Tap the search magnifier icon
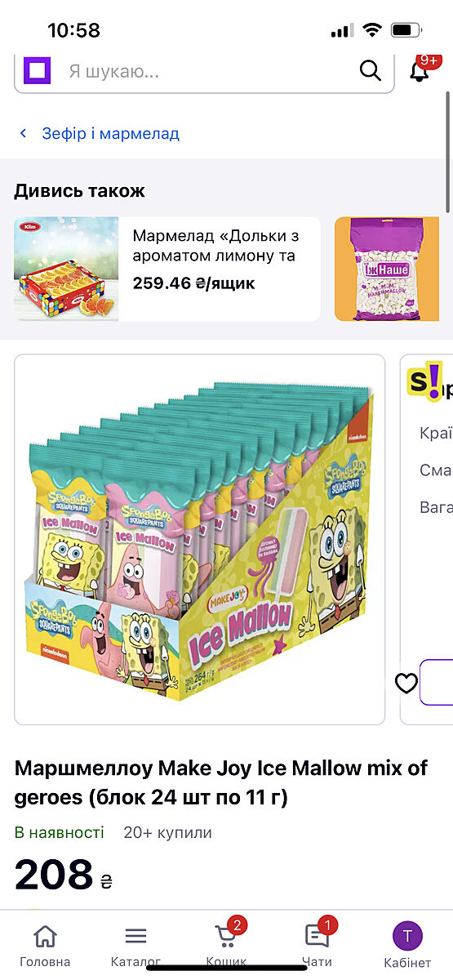453x980 pixels. [371, 71]
